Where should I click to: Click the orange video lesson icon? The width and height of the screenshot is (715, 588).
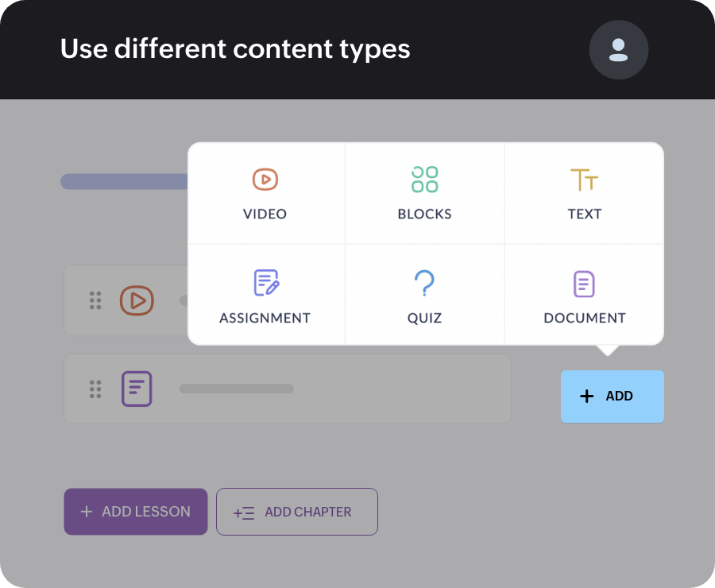click(x=137, y=300)
